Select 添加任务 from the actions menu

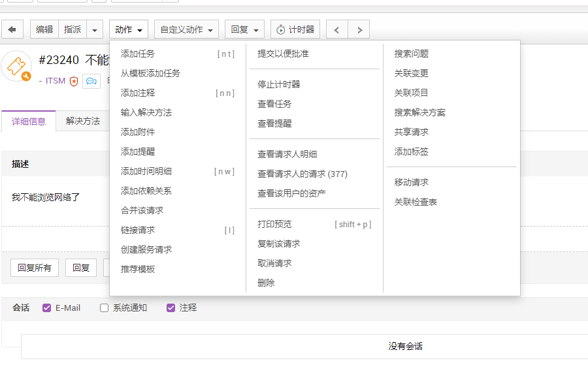point(138,54)
